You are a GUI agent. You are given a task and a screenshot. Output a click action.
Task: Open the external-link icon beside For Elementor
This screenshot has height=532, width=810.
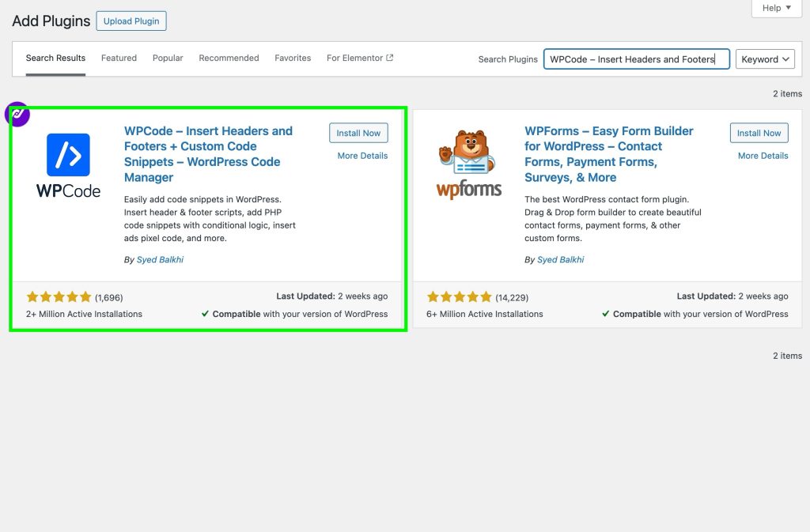(390, 58)
